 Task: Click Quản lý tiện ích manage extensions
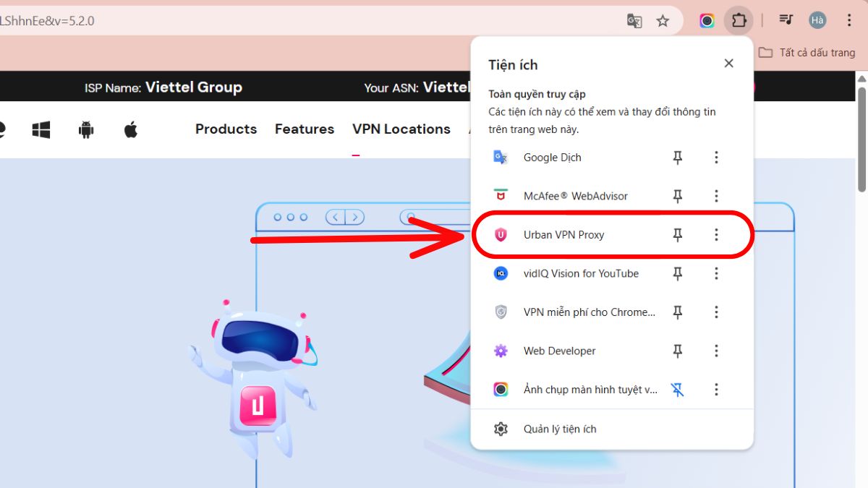click(612, 429)
